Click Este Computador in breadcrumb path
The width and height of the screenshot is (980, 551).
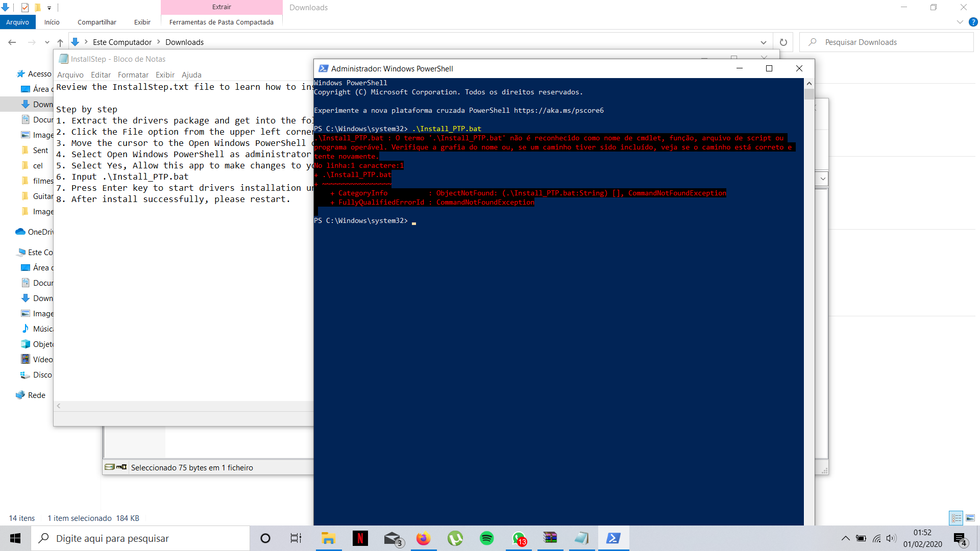pos(122,42)
